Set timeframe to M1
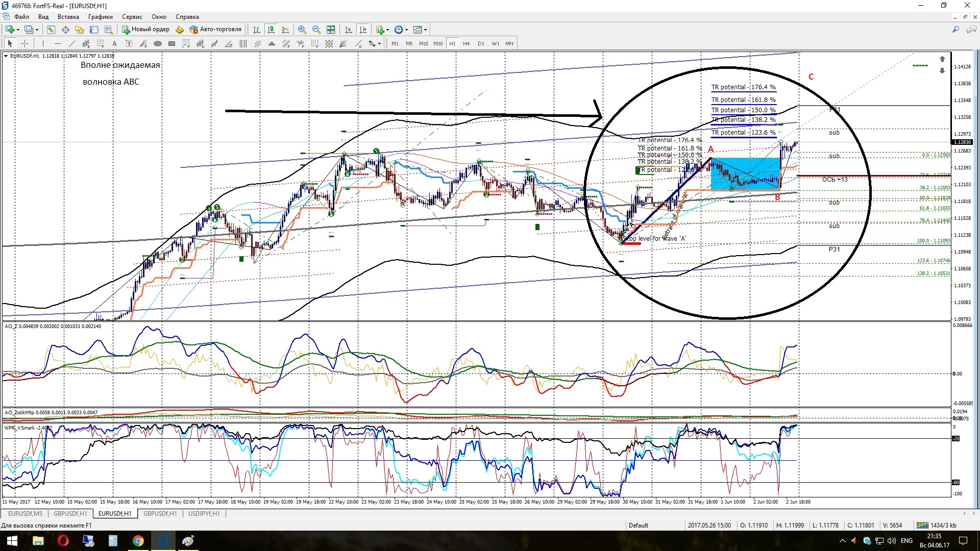Viewport: 980px width, 551px height. pyautogui.click(x=395, y=44)
